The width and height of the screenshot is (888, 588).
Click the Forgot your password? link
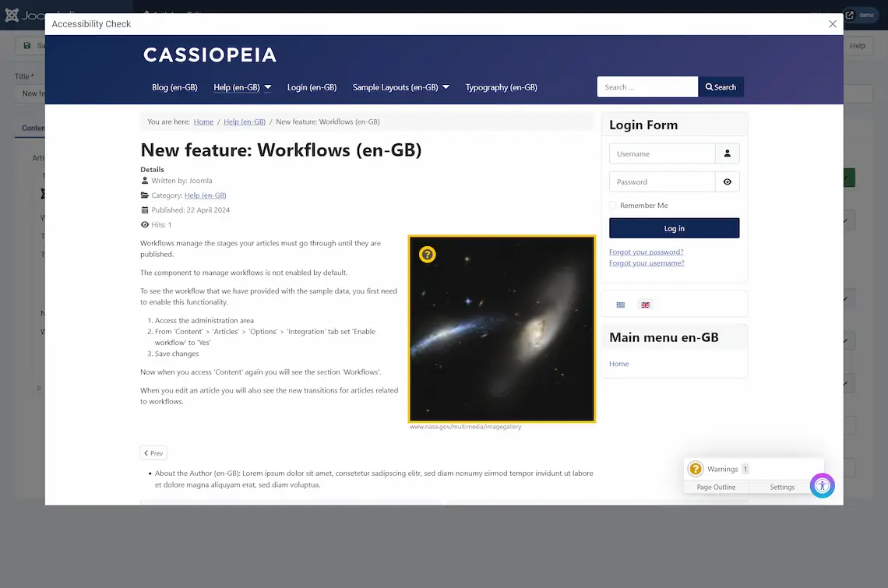pyautogui.click(x=646, y=252)
